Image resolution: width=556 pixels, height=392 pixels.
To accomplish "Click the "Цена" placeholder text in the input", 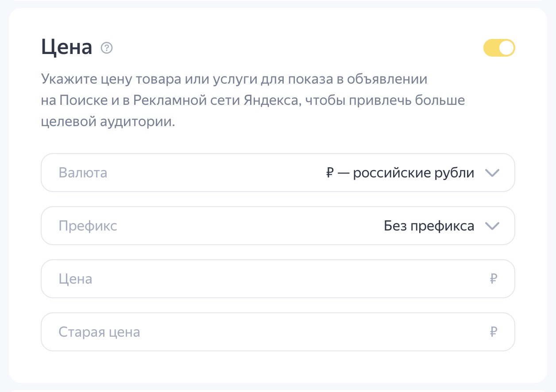I will click(x=75, y=279).
